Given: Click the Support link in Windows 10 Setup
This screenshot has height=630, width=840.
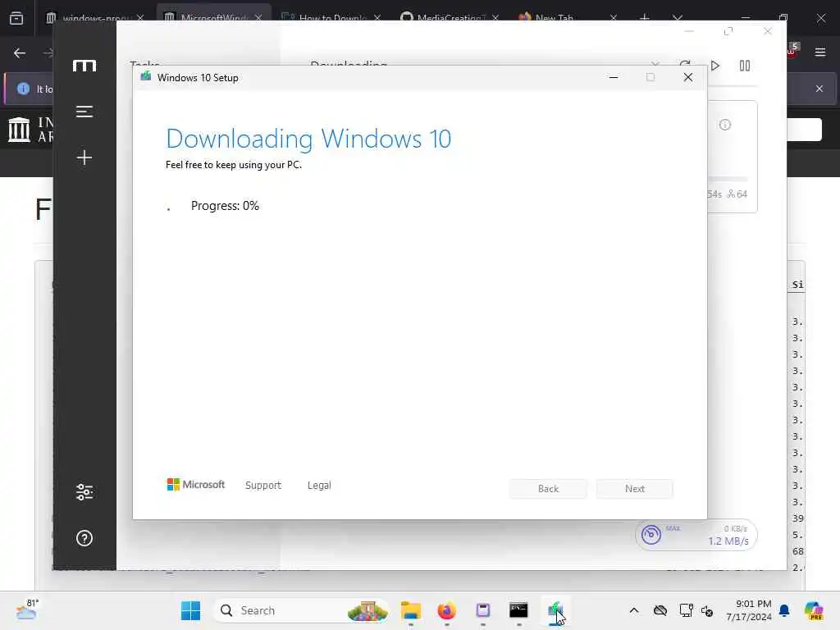Looking at the screenshot, I should [263, 486].
